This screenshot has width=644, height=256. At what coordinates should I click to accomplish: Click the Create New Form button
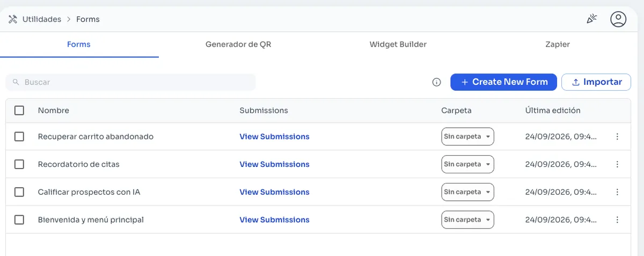point(503,82)
